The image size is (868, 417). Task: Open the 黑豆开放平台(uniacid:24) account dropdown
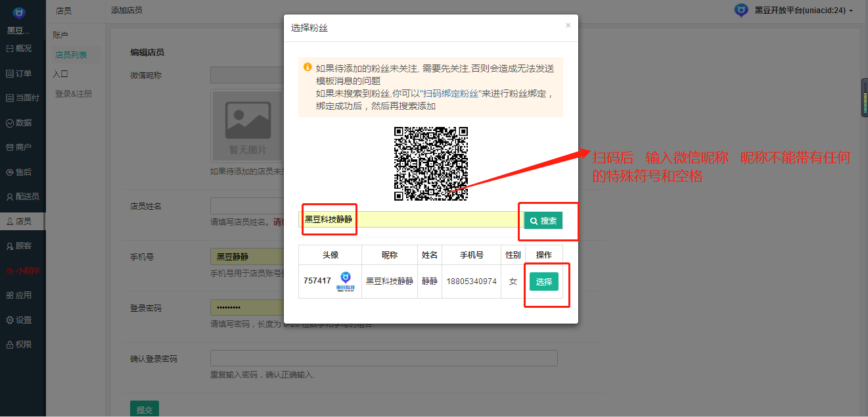tap(804, 11)
